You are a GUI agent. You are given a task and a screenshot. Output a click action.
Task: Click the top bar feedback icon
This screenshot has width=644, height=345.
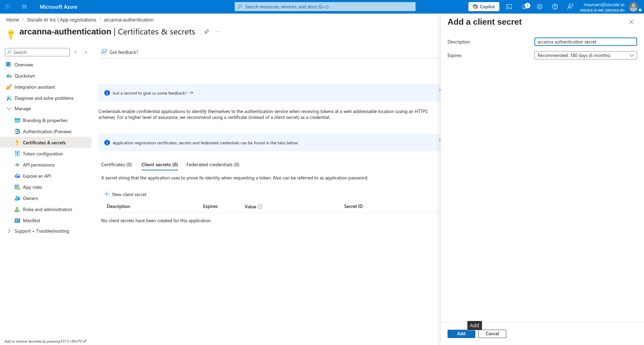(x=570, y=7)
